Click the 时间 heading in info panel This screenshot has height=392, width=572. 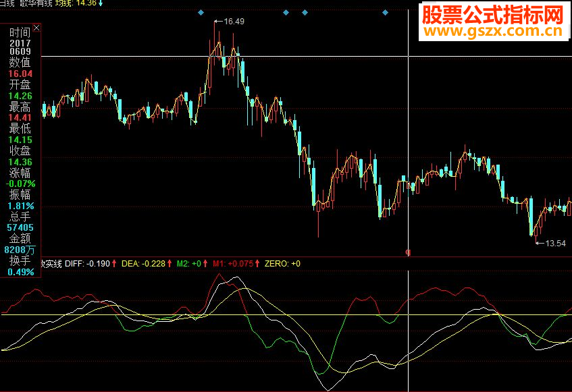20,32
